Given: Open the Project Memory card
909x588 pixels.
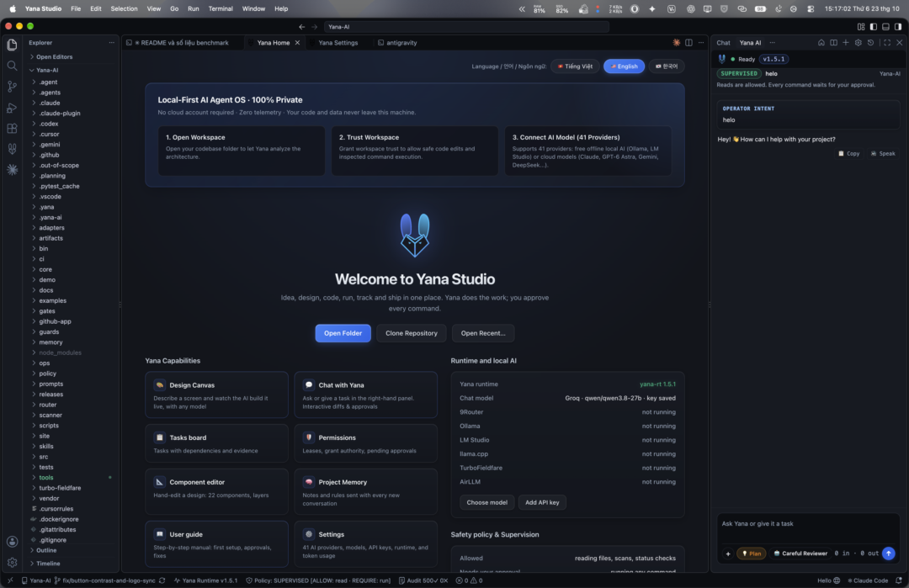Looking at the screenshot, I should pos(365,491).
